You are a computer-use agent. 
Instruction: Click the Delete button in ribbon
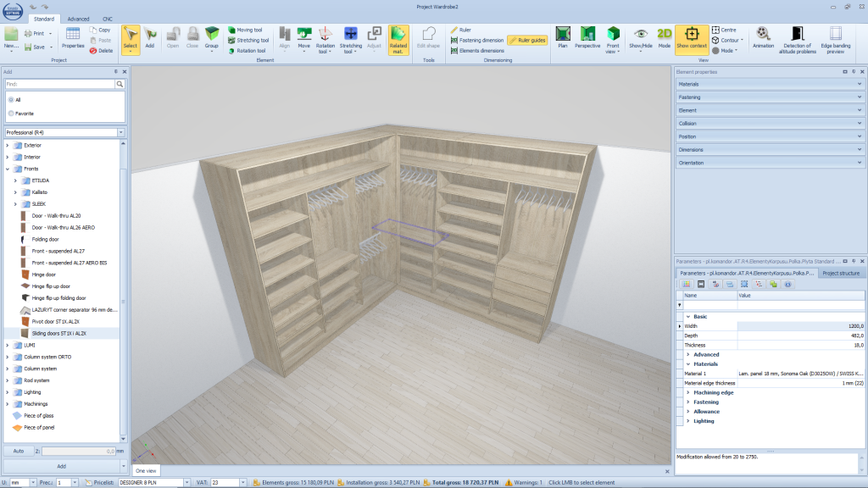point(102,50)
